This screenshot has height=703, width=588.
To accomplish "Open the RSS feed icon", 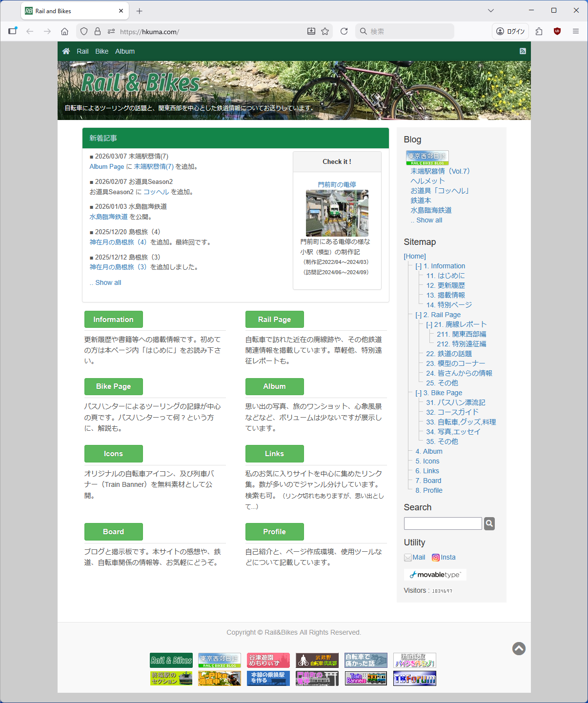I will 523,51.
